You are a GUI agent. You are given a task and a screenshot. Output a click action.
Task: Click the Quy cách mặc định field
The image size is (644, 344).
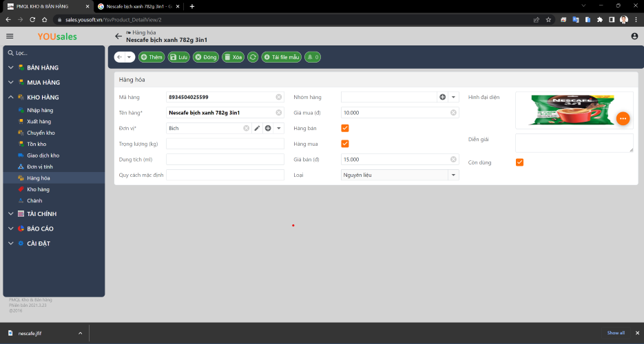(x=225, y=175)
